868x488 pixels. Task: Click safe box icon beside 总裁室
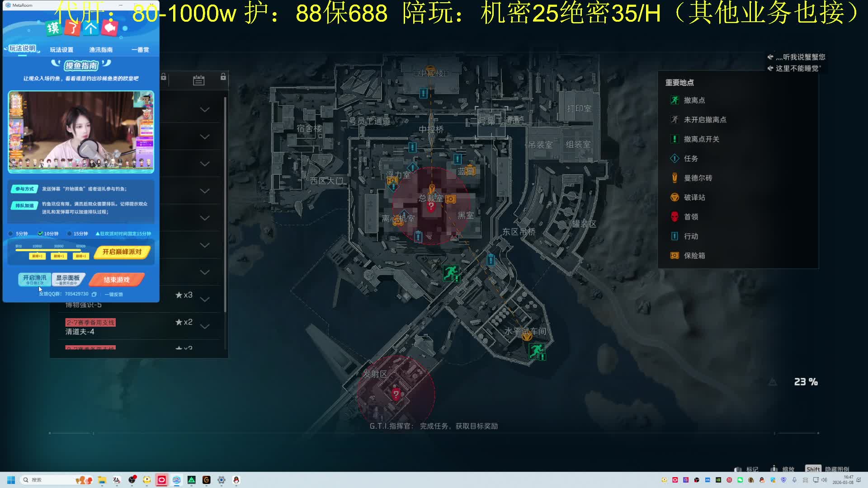point(450,199)
